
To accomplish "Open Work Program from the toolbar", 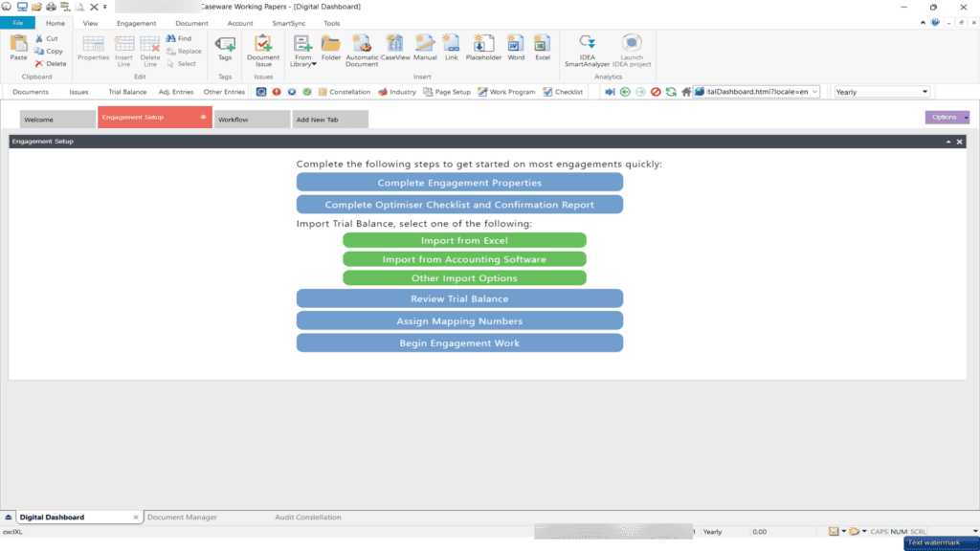I will click(507, 92).
